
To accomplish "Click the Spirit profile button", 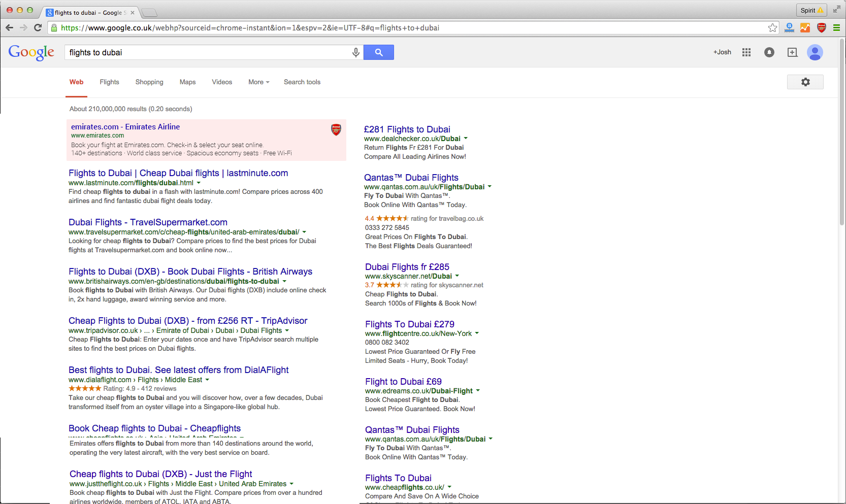I will click(x=811, y=10).
